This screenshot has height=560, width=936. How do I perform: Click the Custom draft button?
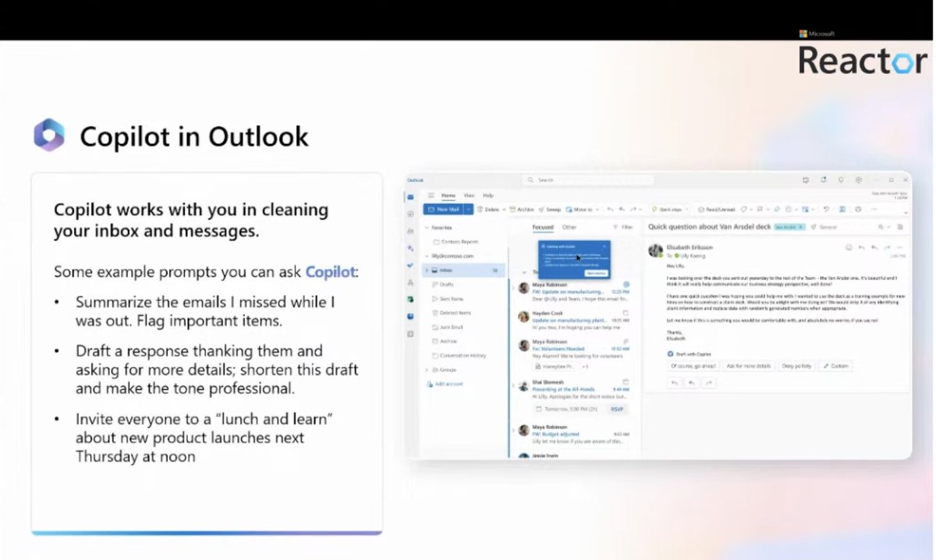coord(835,366)
